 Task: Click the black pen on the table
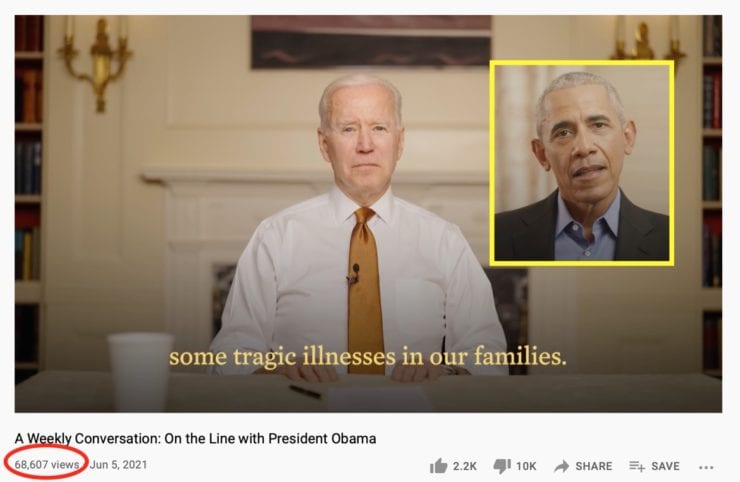[x=305, y=391]
